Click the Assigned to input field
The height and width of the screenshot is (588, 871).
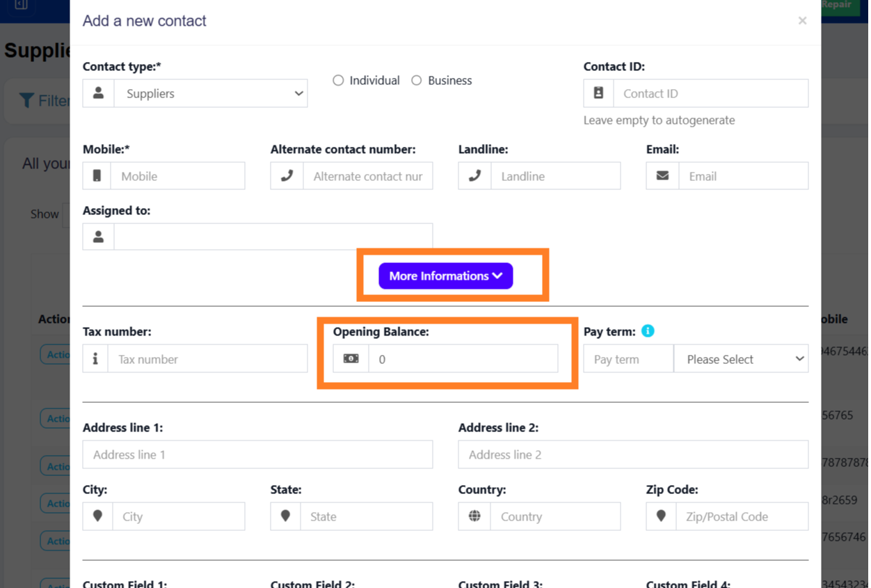pyautogui.click(x=273, y=237)
